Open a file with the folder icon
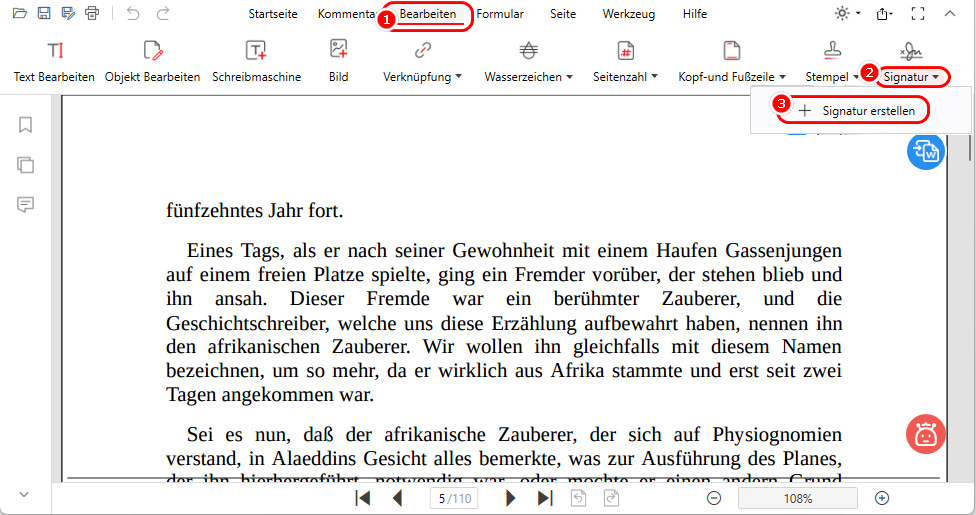976x515 pixels. [x=20, y=13]
